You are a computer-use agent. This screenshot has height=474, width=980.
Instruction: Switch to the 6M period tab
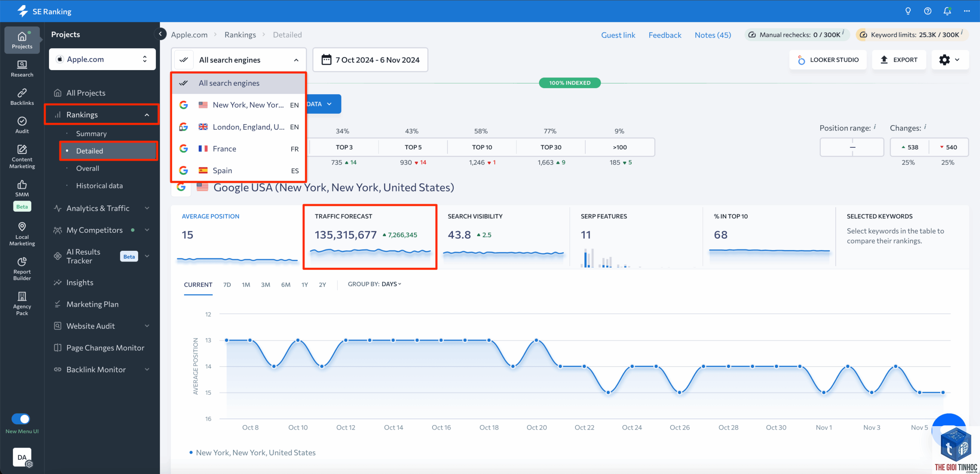286,284
